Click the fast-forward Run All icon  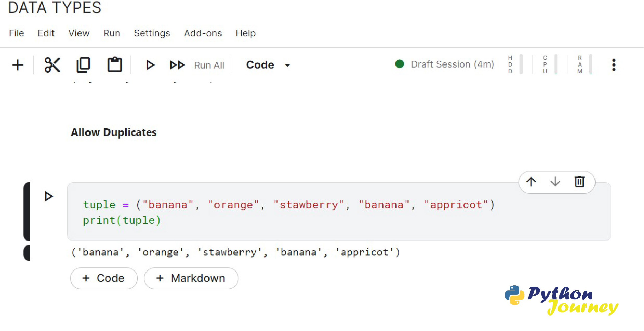point(177,65)
